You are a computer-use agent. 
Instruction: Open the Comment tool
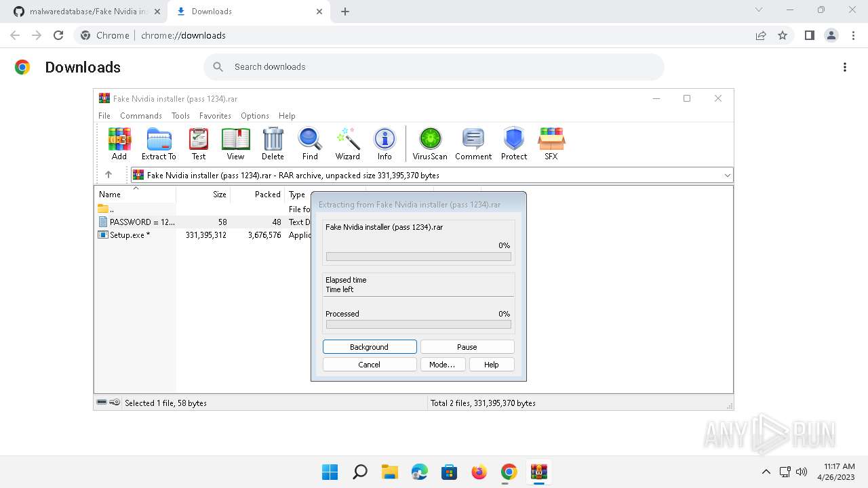pos(473,144)
